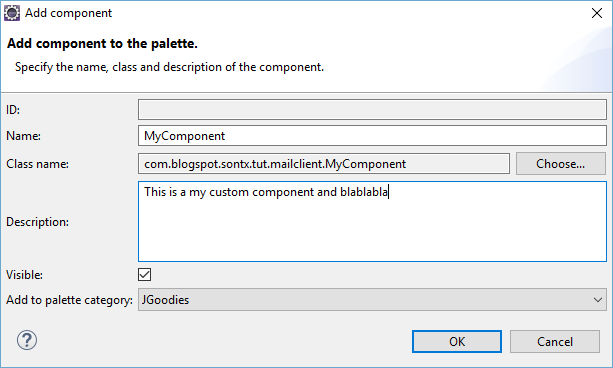
Task: Confirm with the OK button
Action: click(x=457, y=341)
